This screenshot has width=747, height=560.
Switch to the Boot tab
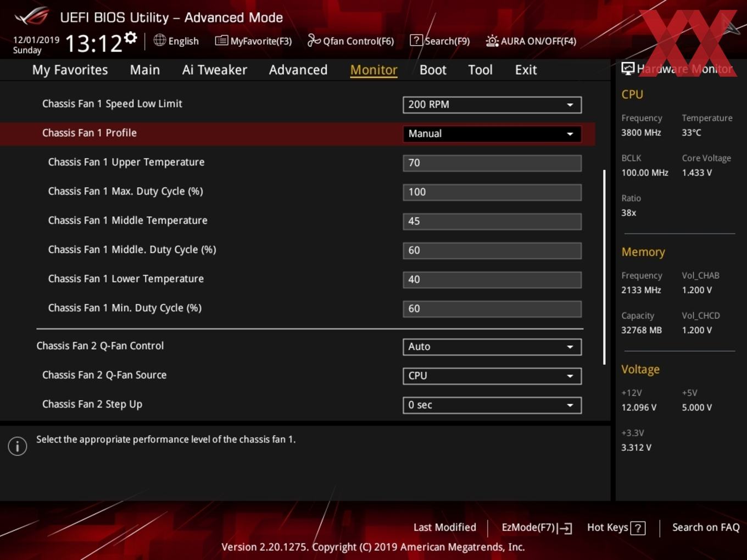pyautogui.click(x=433, y=70)
